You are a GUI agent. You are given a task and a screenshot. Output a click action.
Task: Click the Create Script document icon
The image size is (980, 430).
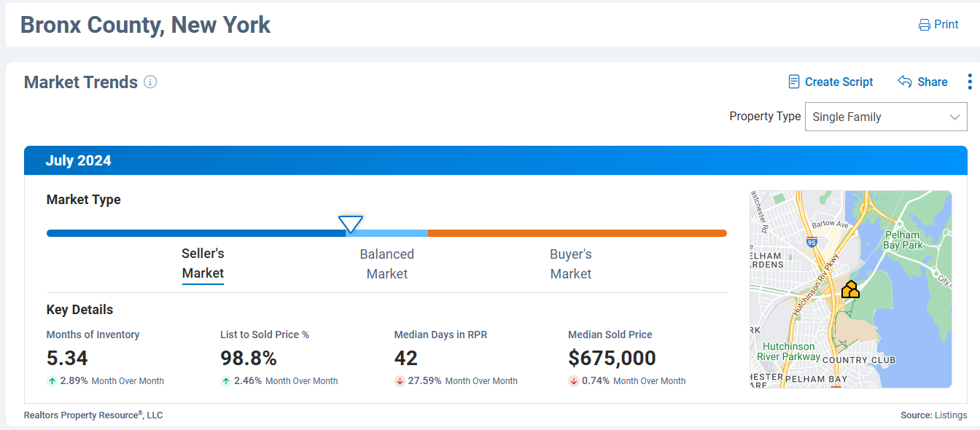[794, 82]
